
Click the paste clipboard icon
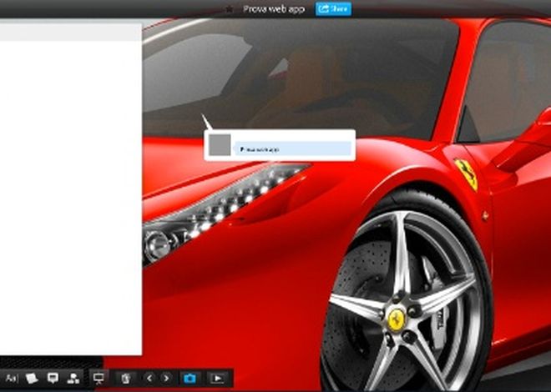coord(126,379)
